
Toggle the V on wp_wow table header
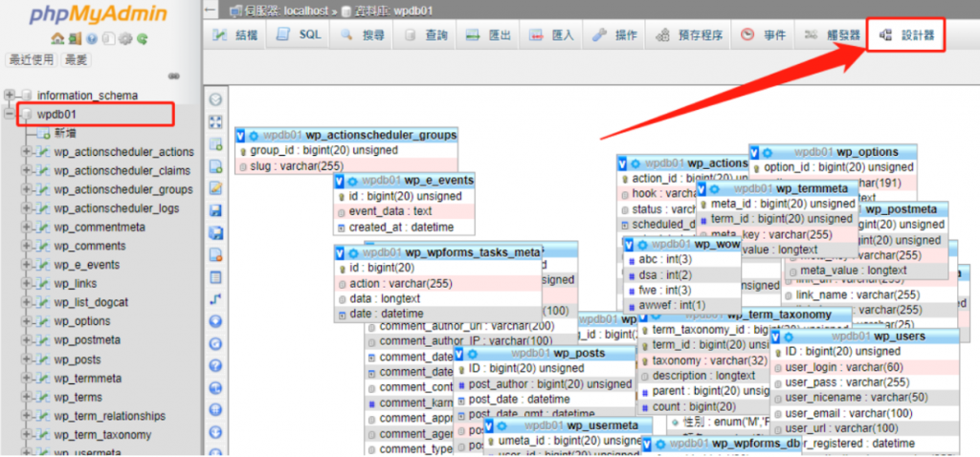pos(630,244)
